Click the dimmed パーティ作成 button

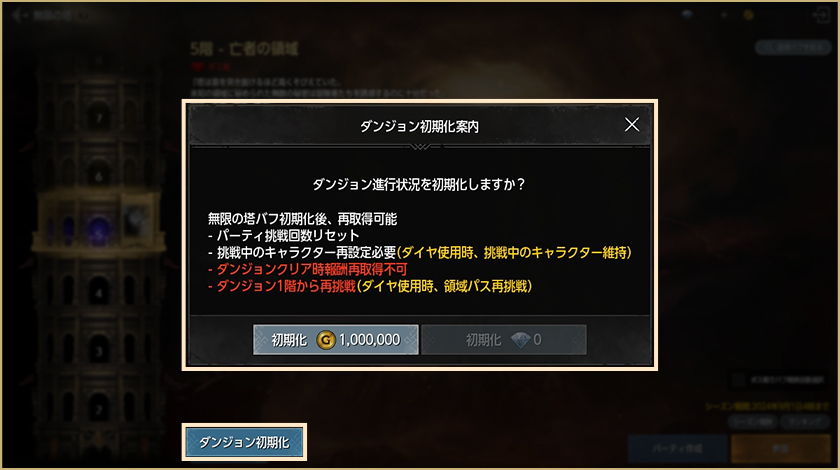(677, 449)
